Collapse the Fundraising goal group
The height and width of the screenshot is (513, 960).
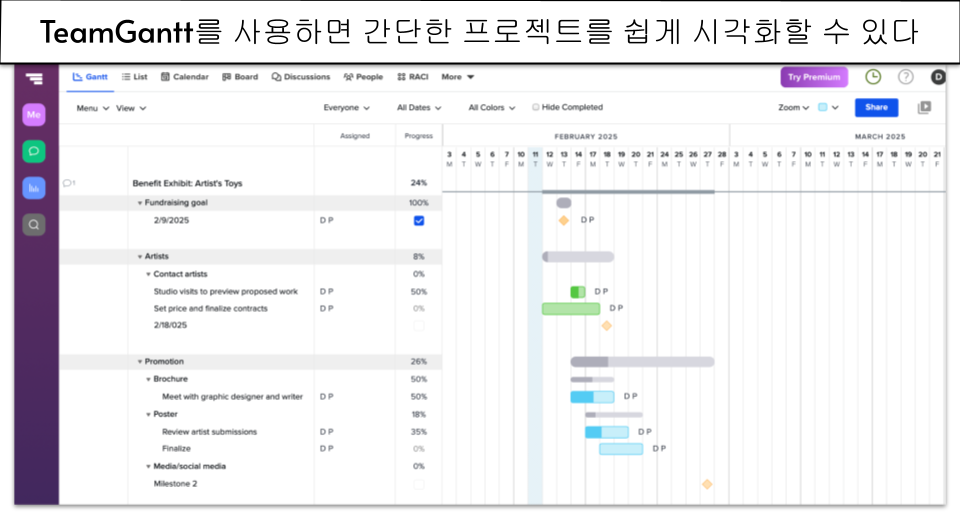[140, 203]
